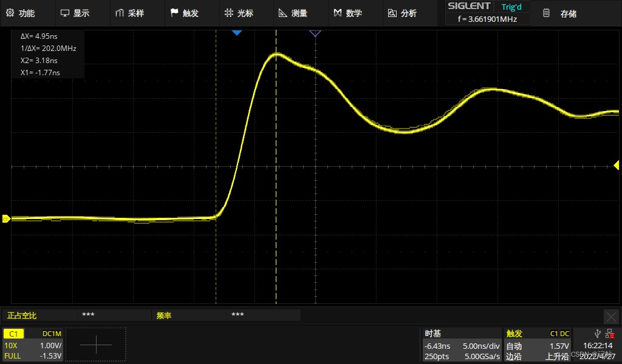Click the M icon beside 数学
This screenshot has height=364, width=622.
pyautogui.click(x=338, y=13)
